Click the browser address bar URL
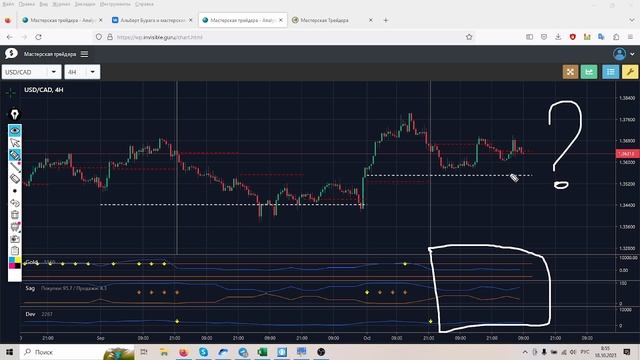Viewport: 640px width, 360px height. (160, 37)
